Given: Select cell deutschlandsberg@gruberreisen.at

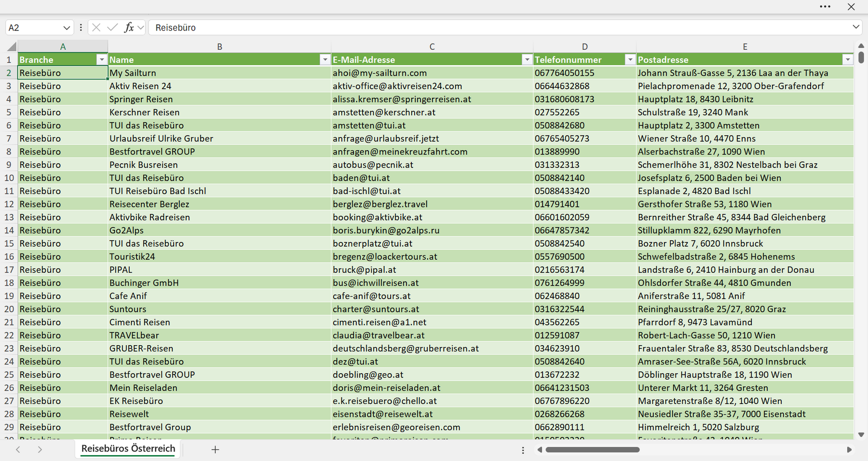Looking at the screenshot, I should (432, 349).
